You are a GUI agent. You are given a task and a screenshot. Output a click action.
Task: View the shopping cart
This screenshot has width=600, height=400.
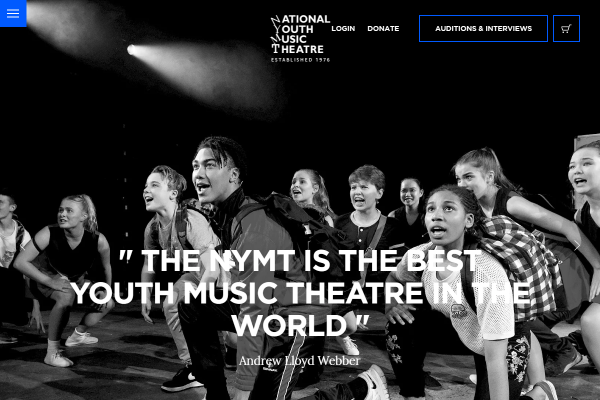[566, 29]
